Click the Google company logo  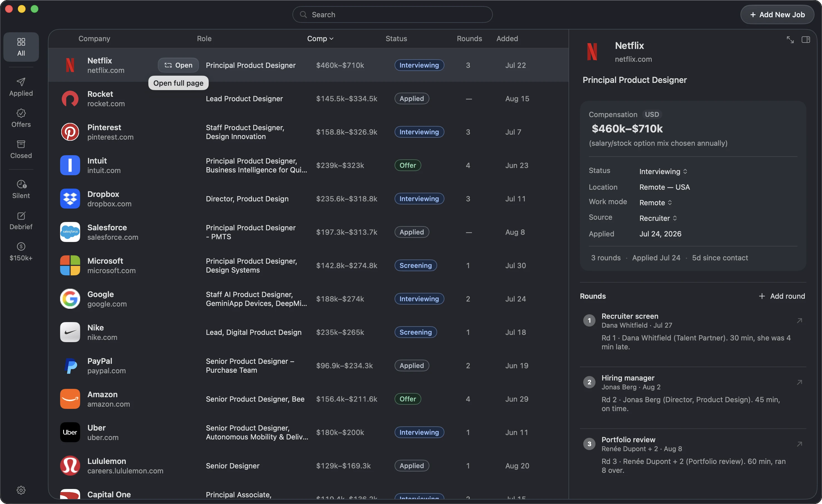click(70, 299)
